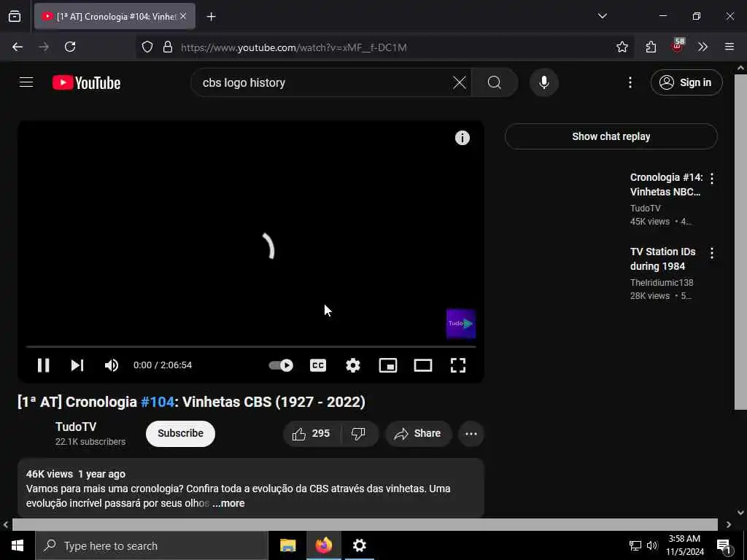Viewport: 747px width, 560px height.
Task: Open options for TV Station IDs video
Action: click(712, 253)
